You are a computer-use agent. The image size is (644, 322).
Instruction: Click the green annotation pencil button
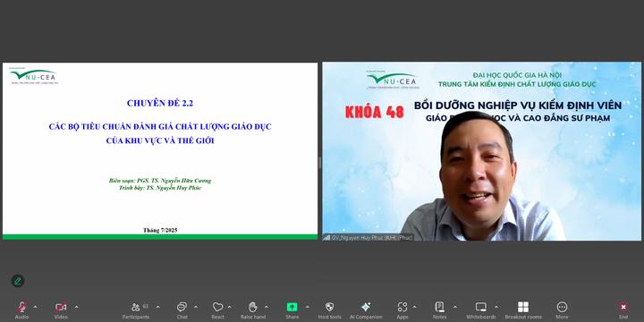coord(18,281)
